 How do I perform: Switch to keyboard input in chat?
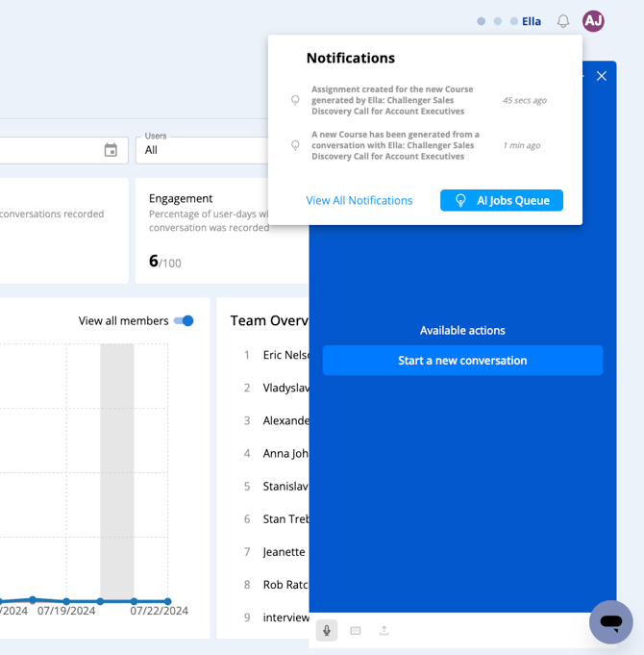(356, 630)
